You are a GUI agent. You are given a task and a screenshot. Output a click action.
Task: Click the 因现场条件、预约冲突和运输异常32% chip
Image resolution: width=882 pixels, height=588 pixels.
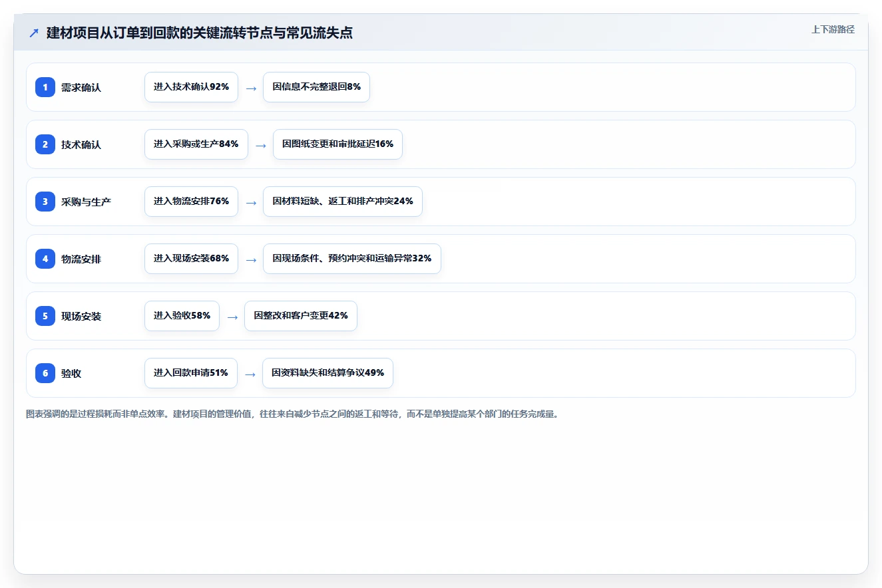click(x=352, y=259)
